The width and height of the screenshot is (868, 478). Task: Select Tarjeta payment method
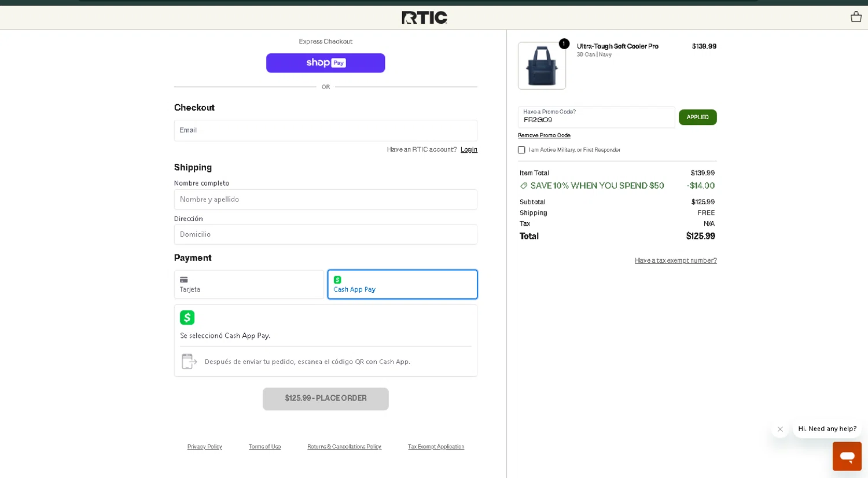pos(249,285)
